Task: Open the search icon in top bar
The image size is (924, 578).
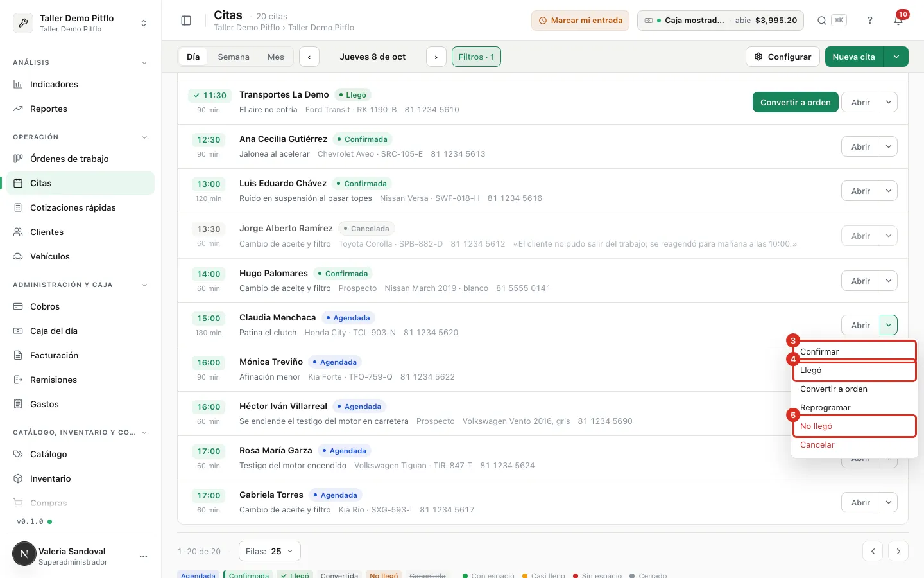Action: [821, 21]
